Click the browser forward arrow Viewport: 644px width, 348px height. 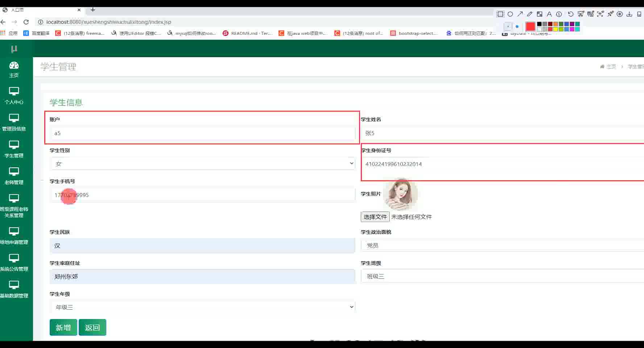[x=15, y=22]
